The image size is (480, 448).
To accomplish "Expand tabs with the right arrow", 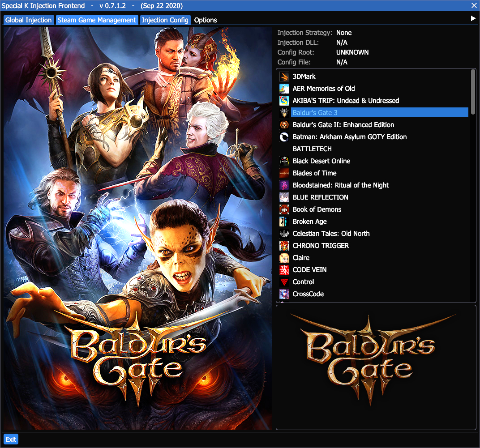I will tap(473, 19).
